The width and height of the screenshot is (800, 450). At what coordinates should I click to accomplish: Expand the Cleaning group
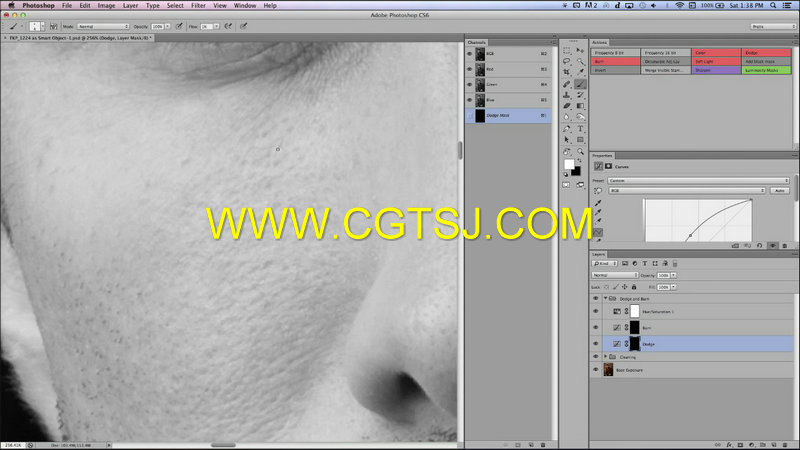pos(606,357)
